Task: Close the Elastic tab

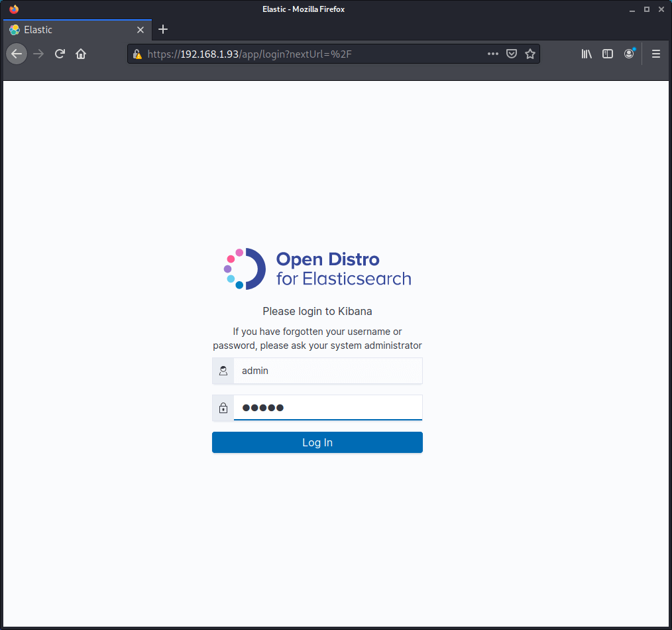Action: tap(140, 30)
